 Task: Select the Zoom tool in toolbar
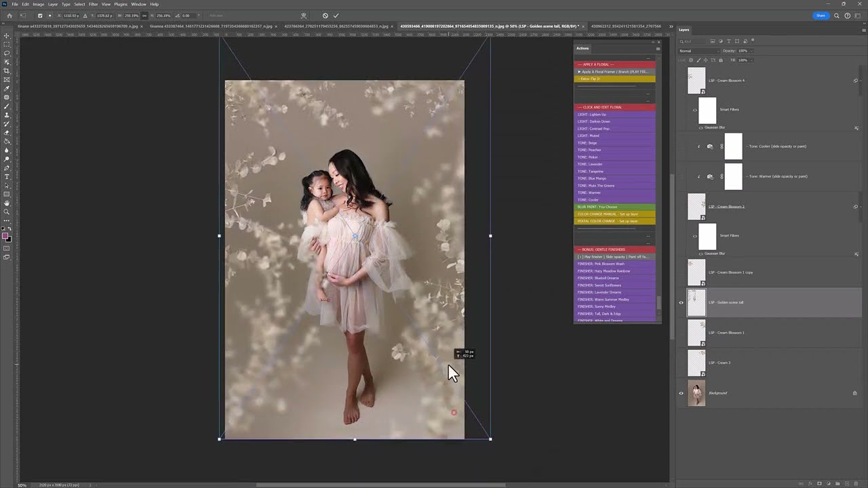pos(7,212)
